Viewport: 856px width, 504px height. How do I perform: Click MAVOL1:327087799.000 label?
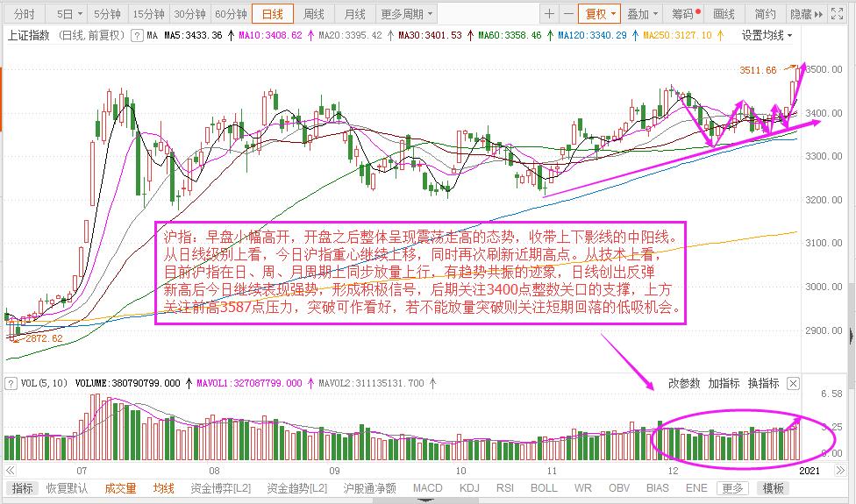coord(249,383)
